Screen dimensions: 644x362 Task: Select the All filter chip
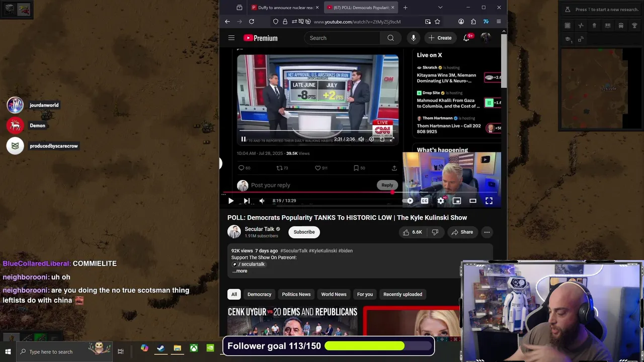click(234, 294)
